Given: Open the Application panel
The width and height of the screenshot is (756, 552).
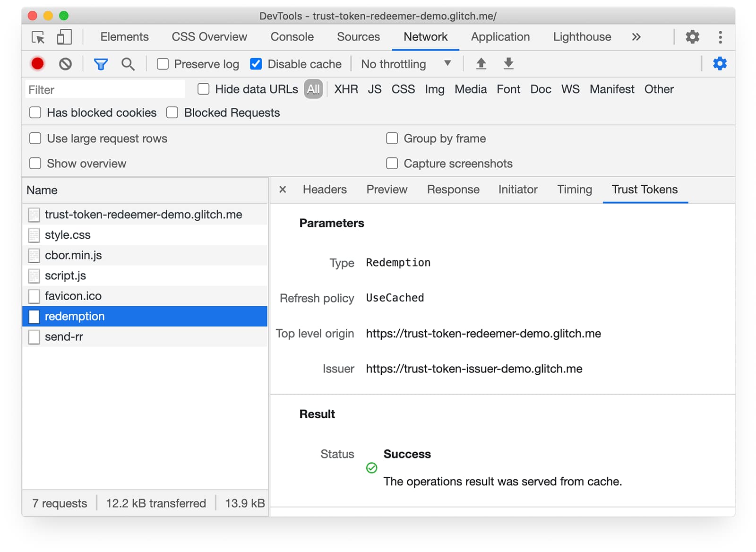Looking at the screenshot, I should tap(500, 37).
